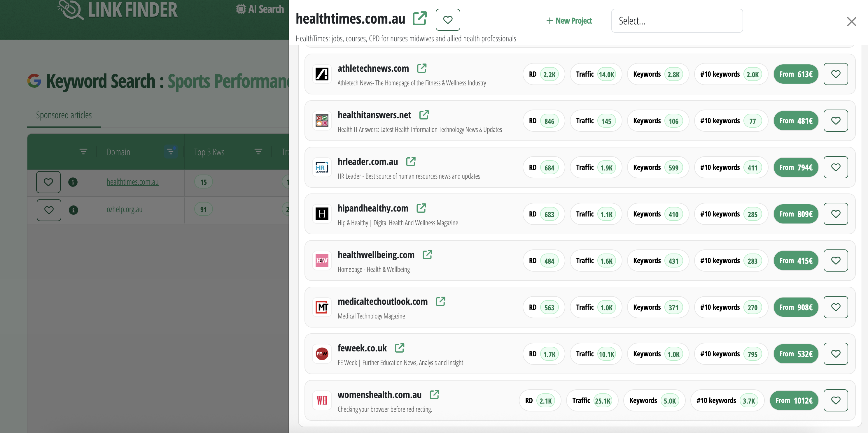
Task: Click the Google logo beside Keyword Search
Action: coord(34,81)
